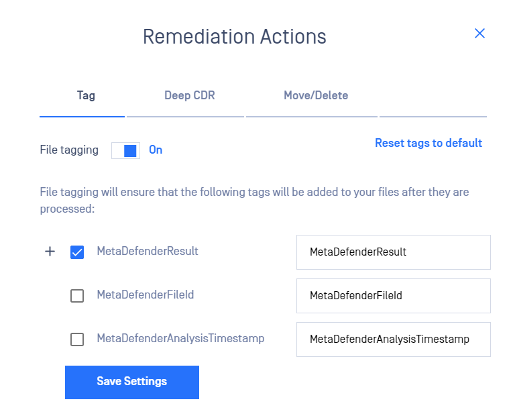Viewport: 511px width, 420px height.
Task: Focus the MetaDefenderFileId text field
Action: tap(394, 296)
